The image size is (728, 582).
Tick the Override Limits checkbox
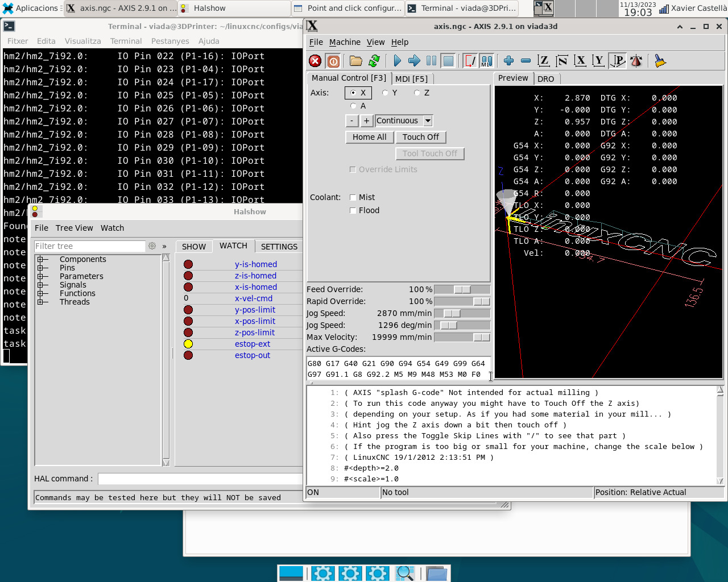[353, 169]
